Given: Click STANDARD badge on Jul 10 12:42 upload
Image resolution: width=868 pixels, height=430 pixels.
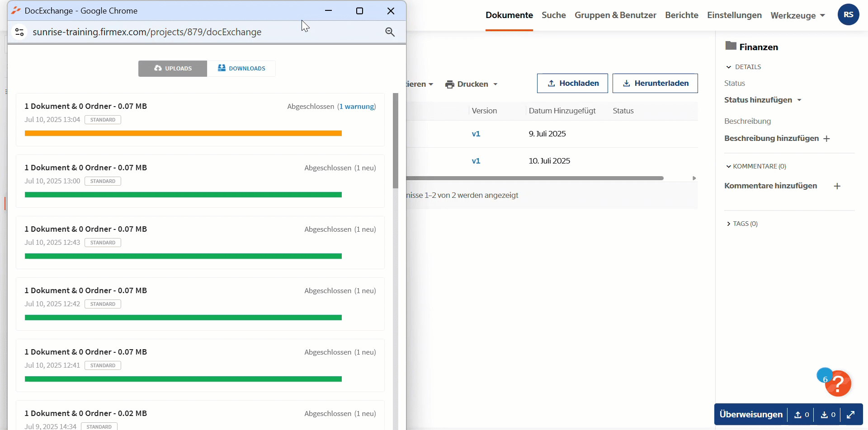Looking at the screenshot, I should coord(103,304).
